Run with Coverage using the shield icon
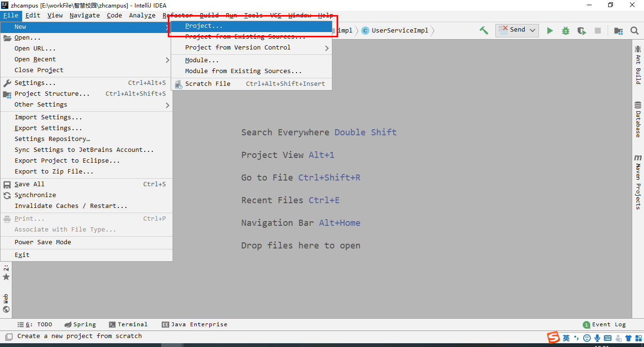This screenshot has height=347, width=644. click(582, 30)
